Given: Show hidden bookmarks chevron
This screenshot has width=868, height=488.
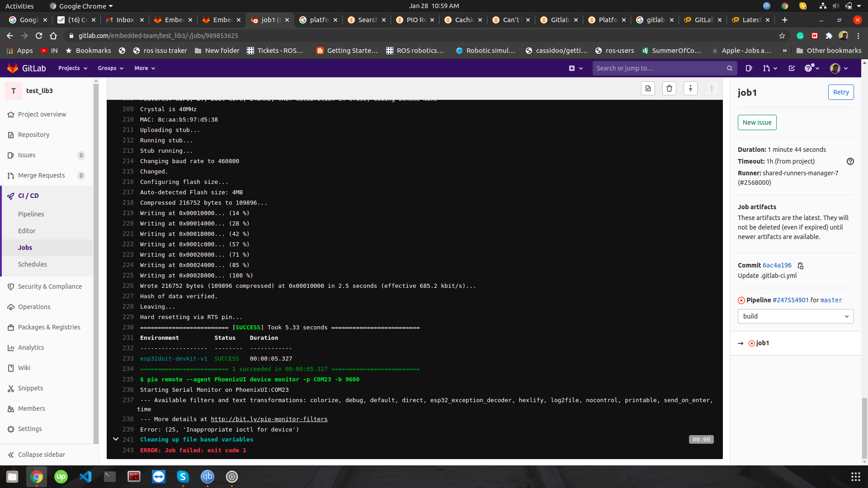Looking at the screenshot, I should [785, 51].
